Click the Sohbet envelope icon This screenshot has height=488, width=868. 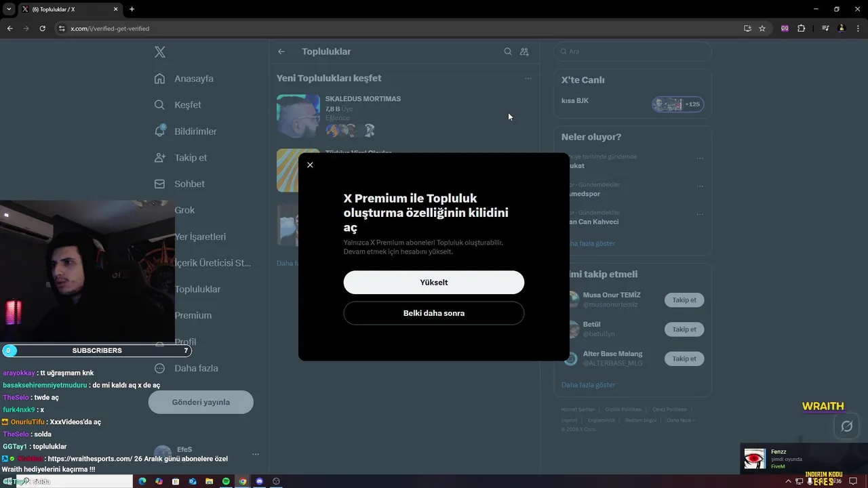159,184
